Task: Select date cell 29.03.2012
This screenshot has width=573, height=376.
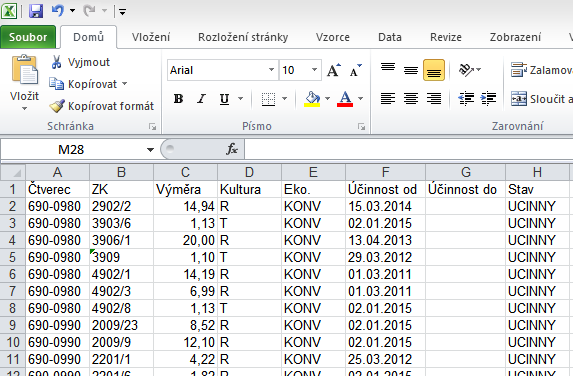Action: point(385,257)
